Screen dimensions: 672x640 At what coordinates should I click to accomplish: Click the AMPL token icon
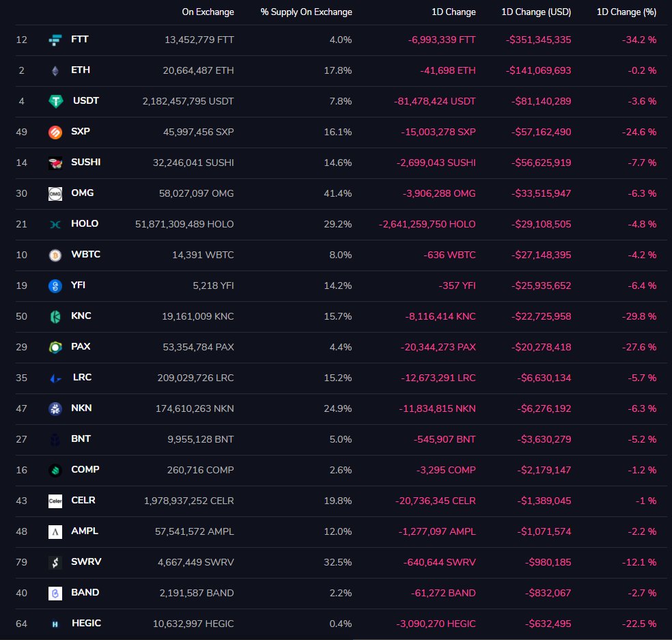coord(55,532)
